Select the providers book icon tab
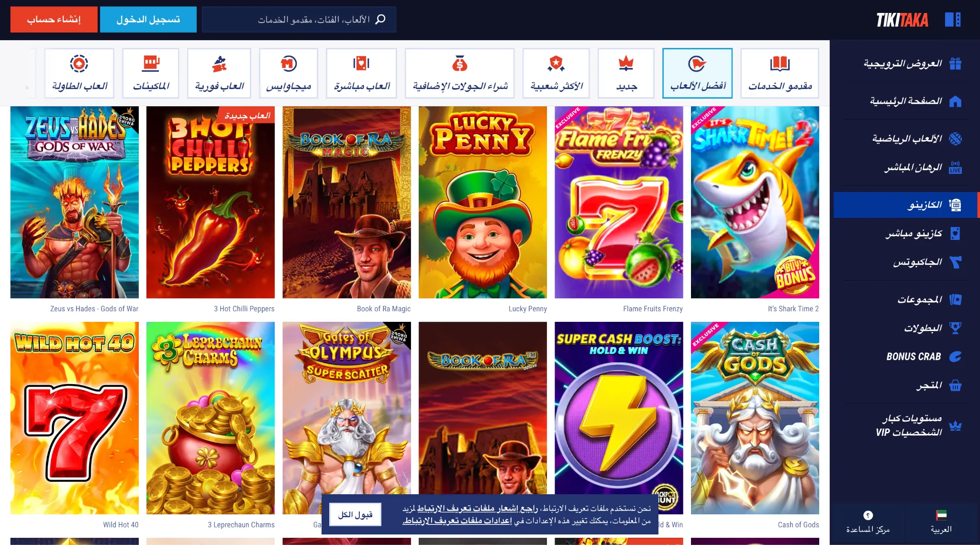This screenshot has width=980, height=545. (x=780, y=64)
